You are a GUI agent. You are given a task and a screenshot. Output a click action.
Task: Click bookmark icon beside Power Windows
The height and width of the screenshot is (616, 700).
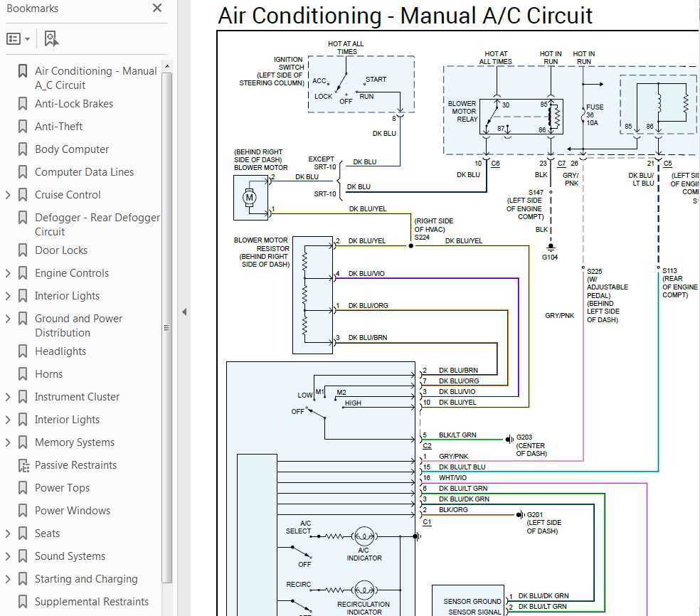[22, 510]
